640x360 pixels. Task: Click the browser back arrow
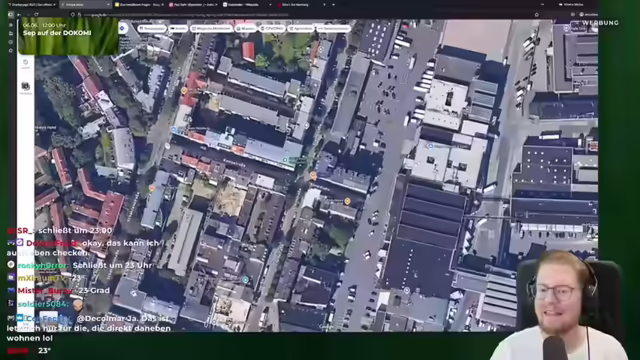pos(19,15)
